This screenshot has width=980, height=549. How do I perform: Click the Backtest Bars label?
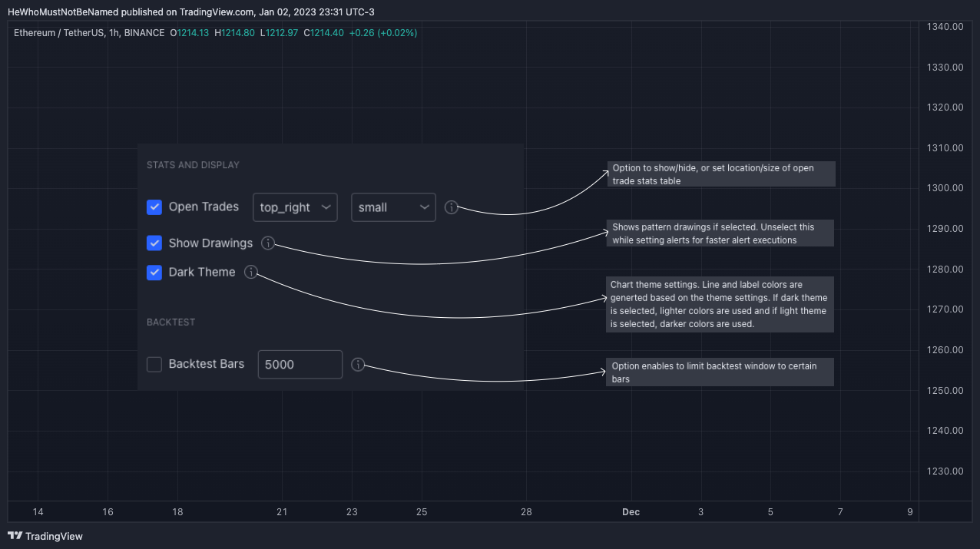(207, 364)
